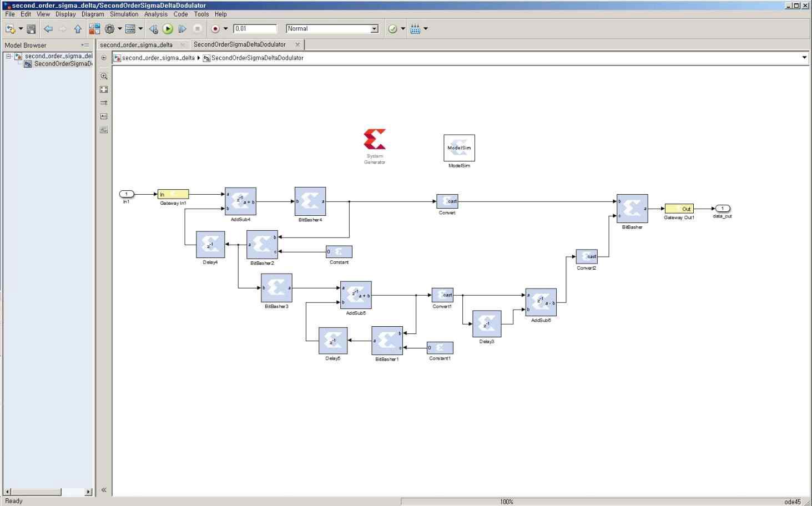Save the model with the floppy icon
This screenshot has height=506, width=812.
(x=31, y=29)
